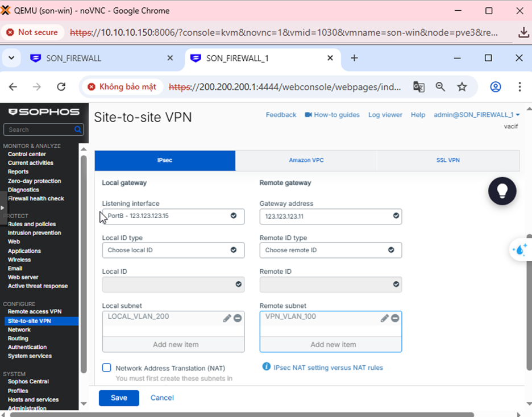Expand the Remote ID type dropdown
Image resolution: width=532 pixels, height=417 pixels.
pos(330,250)
